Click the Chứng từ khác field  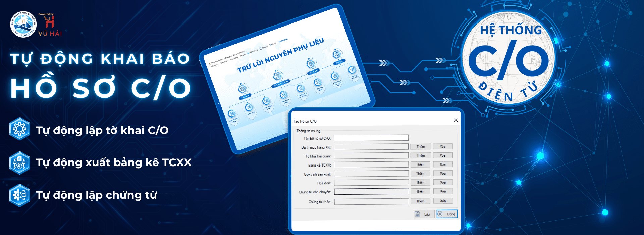371,201
